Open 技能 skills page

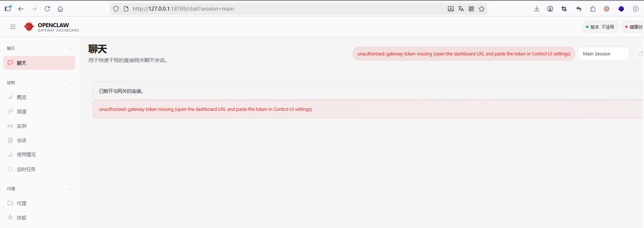[21, 218]
